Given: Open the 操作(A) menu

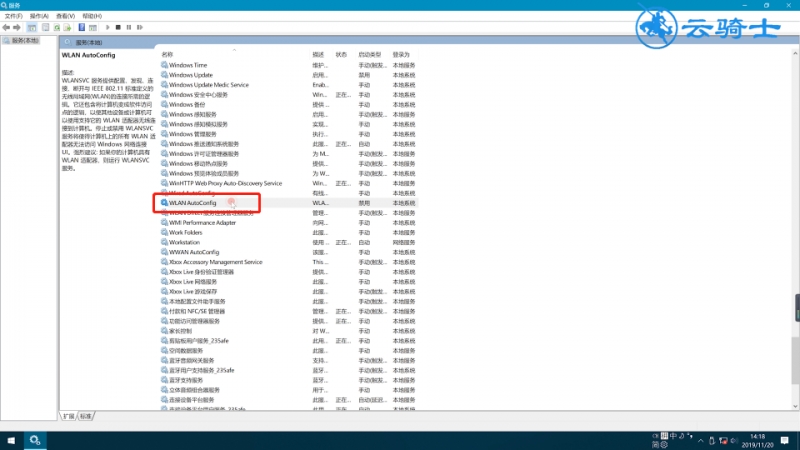Looking at the screenshot, I should tap(39, 16).
